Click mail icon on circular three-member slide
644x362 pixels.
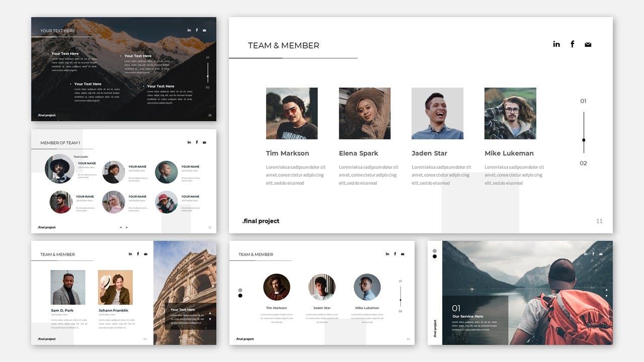[x=403, y=254]
